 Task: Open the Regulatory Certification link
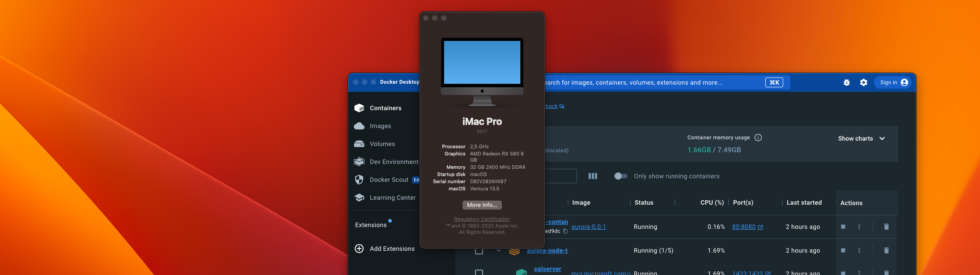[x=482, y=219]
